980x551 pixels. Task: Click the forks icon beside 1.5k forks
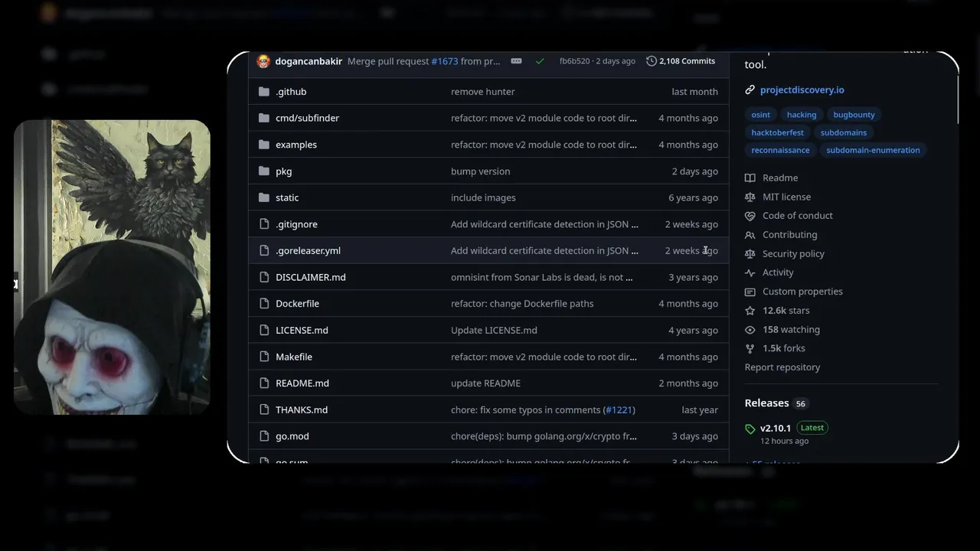pyautogui.click(x=750, y=349)
